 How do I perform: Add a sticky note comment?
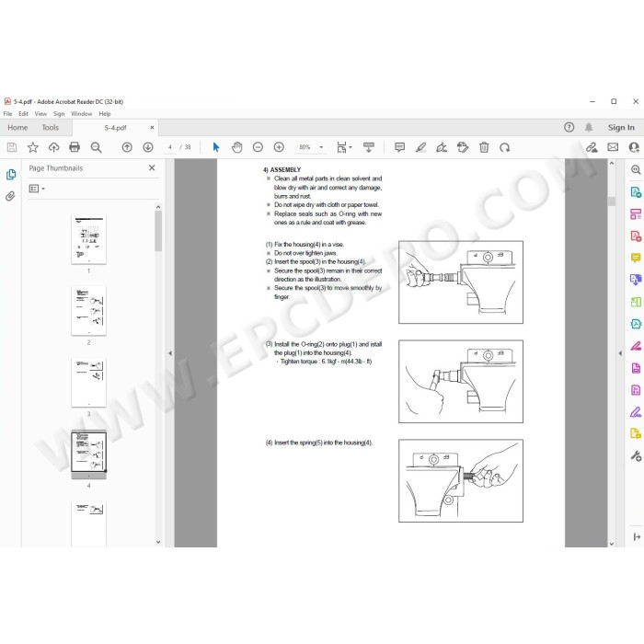[x=399, y=147]
